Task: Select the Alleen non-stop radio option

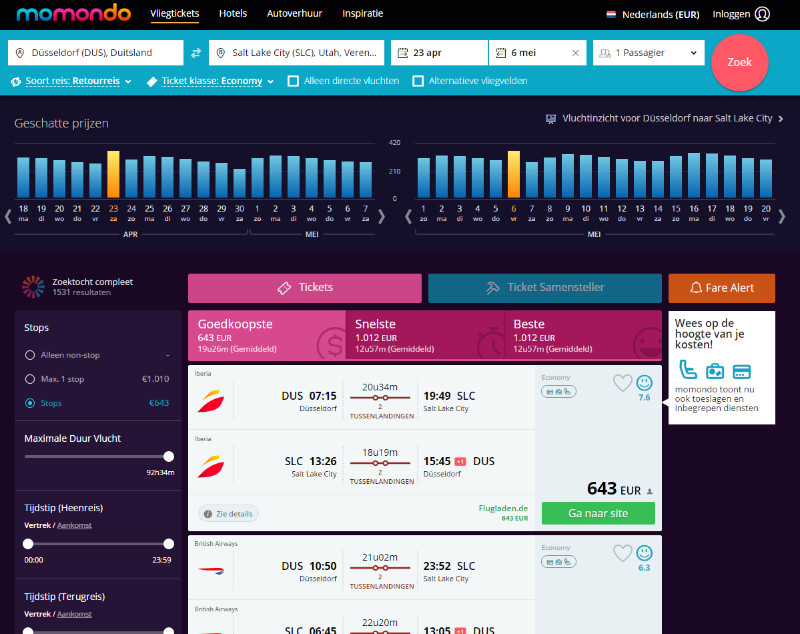Action: point(30,355)
